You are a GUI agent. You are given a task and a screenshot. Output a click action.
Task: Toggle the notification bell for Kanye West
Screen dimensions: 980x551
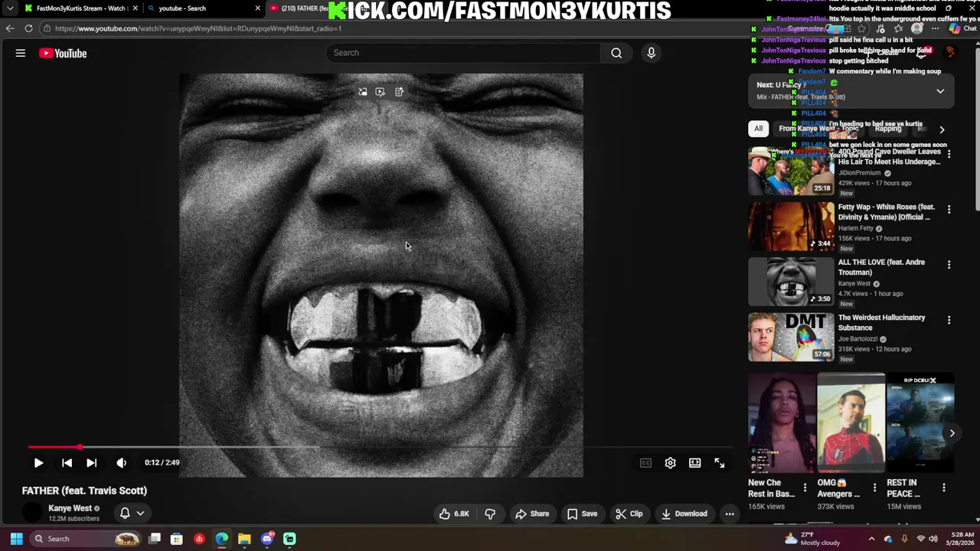(125, 514)
